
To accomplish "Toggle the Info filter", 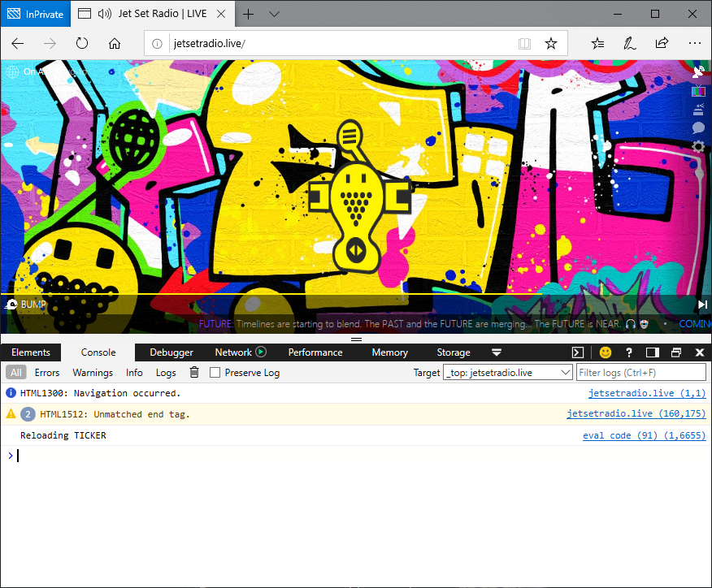I will [x=134, y=373].
